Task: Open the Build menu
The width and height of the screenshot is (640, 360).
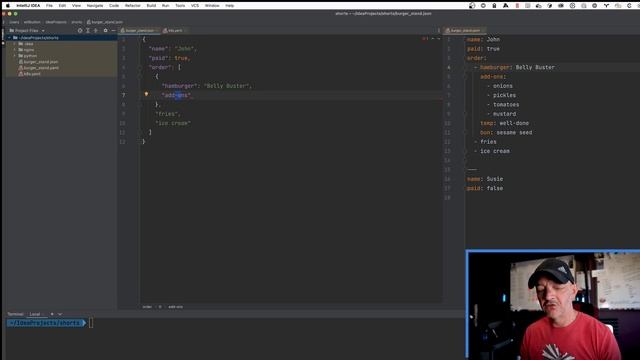Action: click(x=151, y=6)
